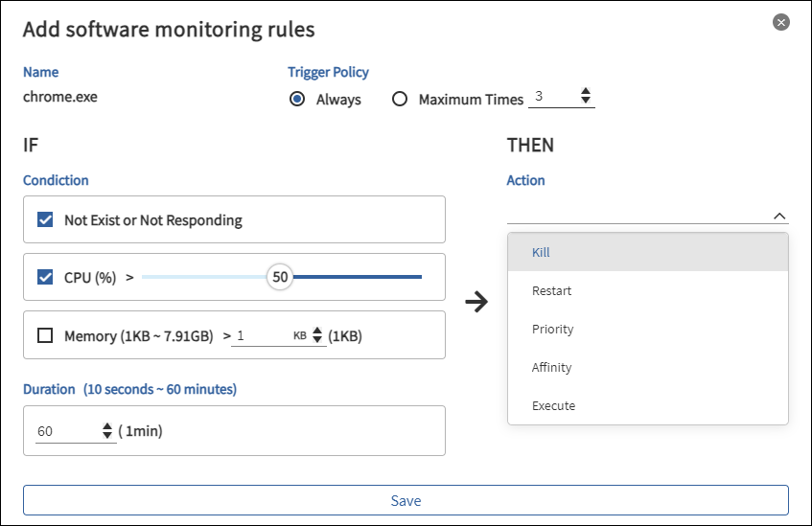
Task: Uncheck Not Exist or Not Responding
Action: point(45,219)
